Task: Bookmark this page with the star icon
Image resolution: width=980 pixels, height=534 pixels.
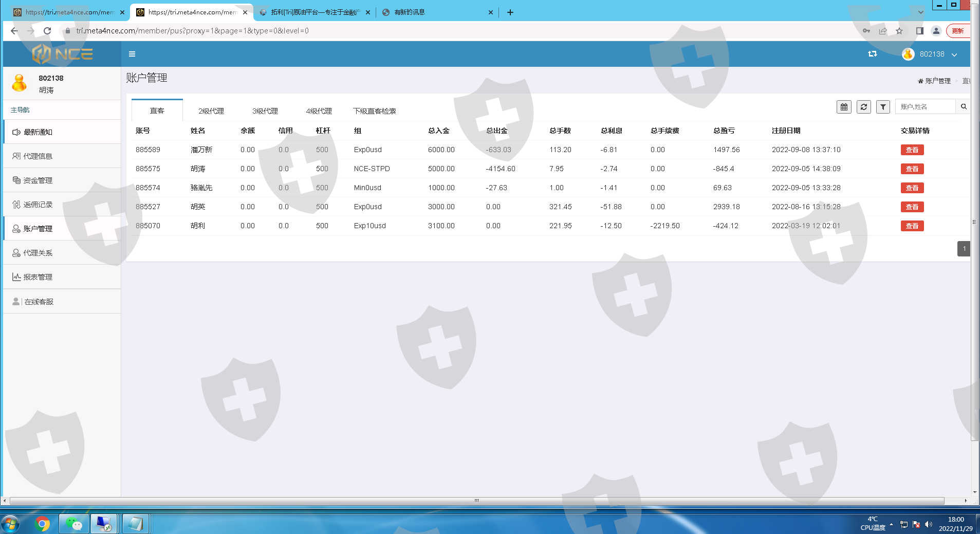Action: 899,31
